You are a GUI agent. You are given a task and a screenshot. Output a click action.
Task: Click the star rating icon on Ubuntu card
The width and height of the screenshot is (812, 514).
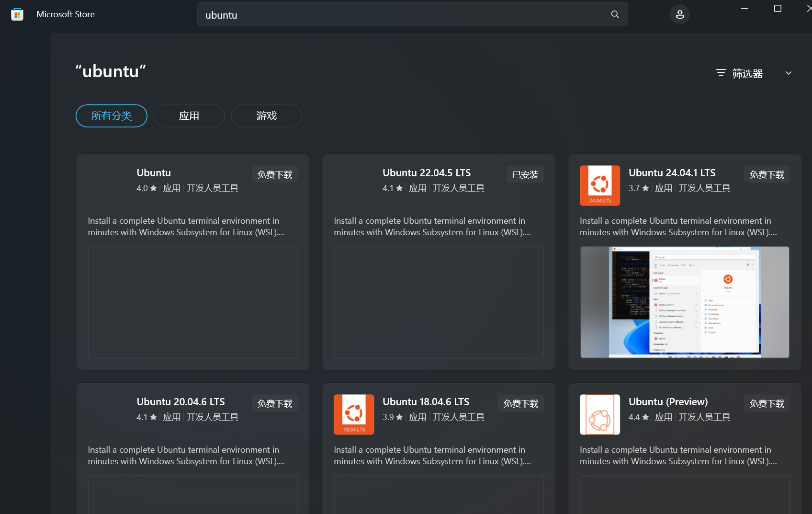154,188
